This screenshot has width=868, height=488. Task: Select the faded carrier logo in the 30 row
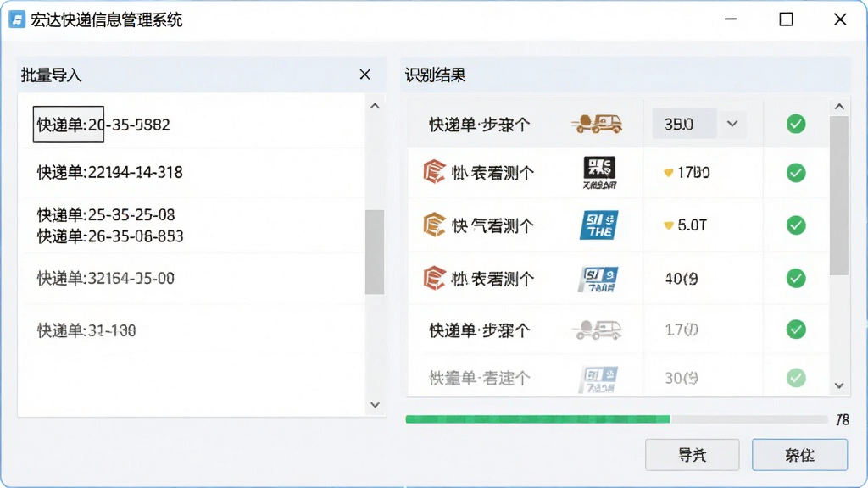click(598, 379)
